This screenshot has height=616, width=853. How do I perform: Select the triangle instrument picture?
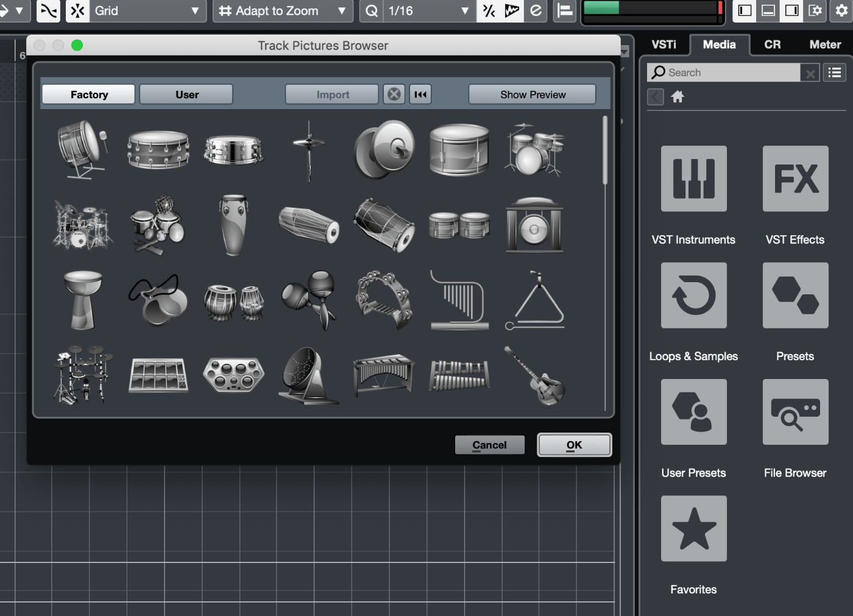[x=535, y=301]
